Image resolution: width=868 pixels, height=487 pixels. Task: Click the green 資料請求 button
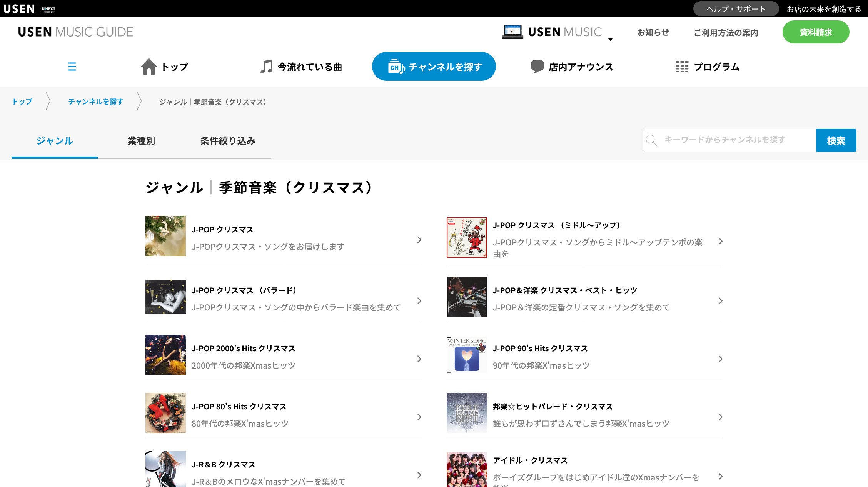816,32
